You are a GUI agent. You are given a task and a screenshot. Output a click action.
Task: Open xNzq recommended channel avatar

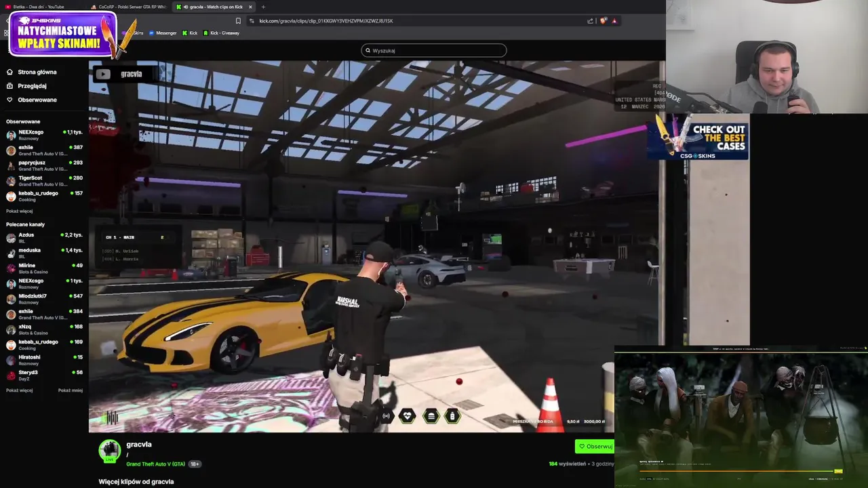tap(11, 329)
